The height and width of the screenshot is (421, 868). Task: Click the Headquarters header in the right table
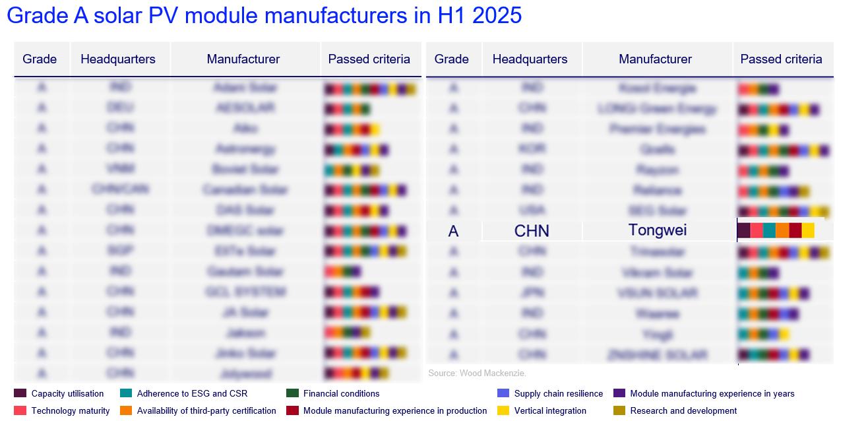[x=530, y=59]
